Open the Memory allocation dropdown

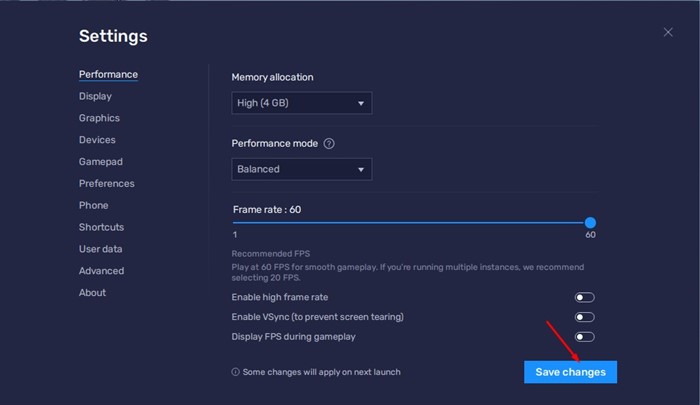[301, 103]
